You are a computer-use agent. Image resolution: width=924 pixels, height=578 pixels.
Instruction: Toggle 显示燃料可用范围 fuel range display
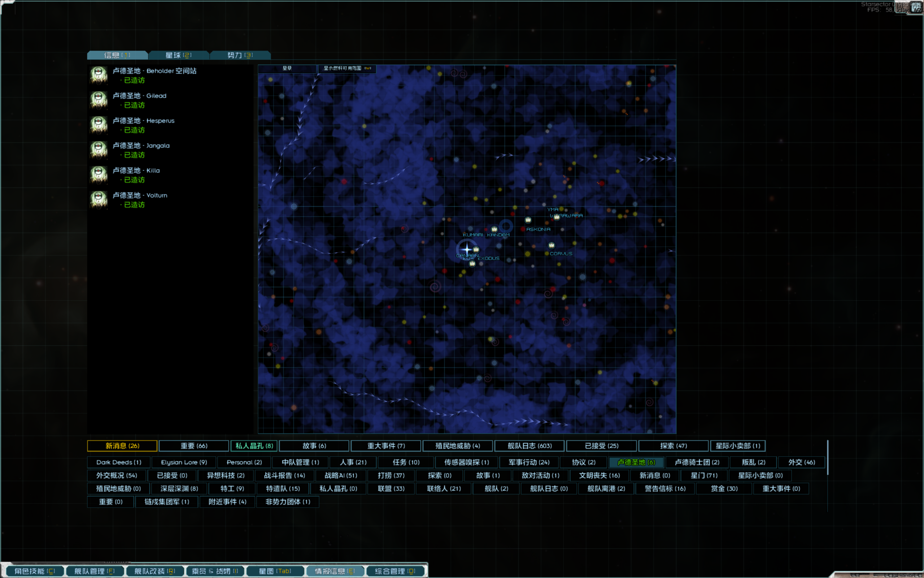tap(347, 68)
